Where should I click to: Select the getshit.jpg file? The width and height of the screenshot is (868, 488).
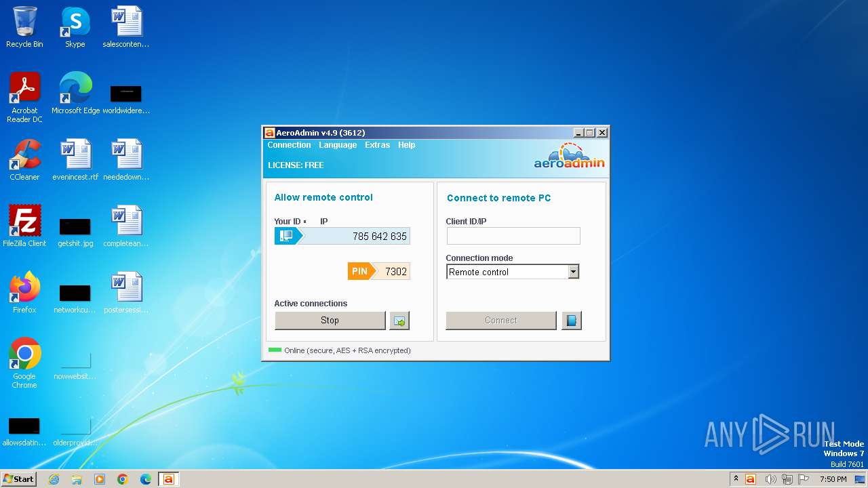(75, 232)
